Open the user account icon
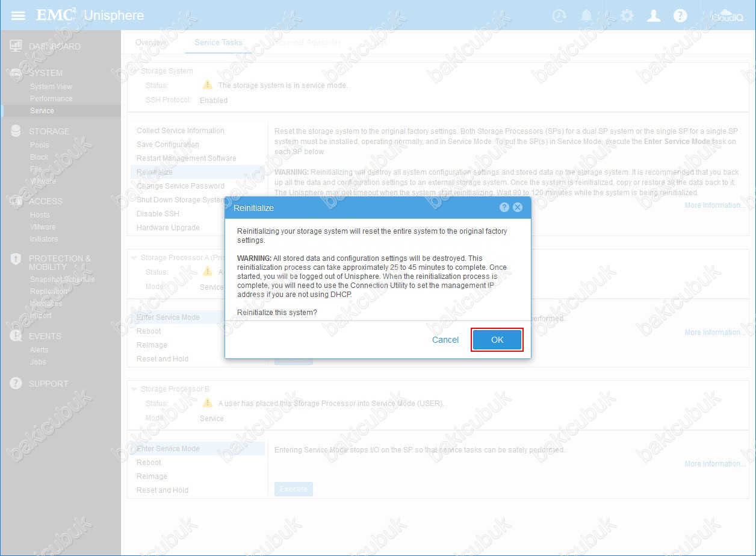 tap(654, 16)
